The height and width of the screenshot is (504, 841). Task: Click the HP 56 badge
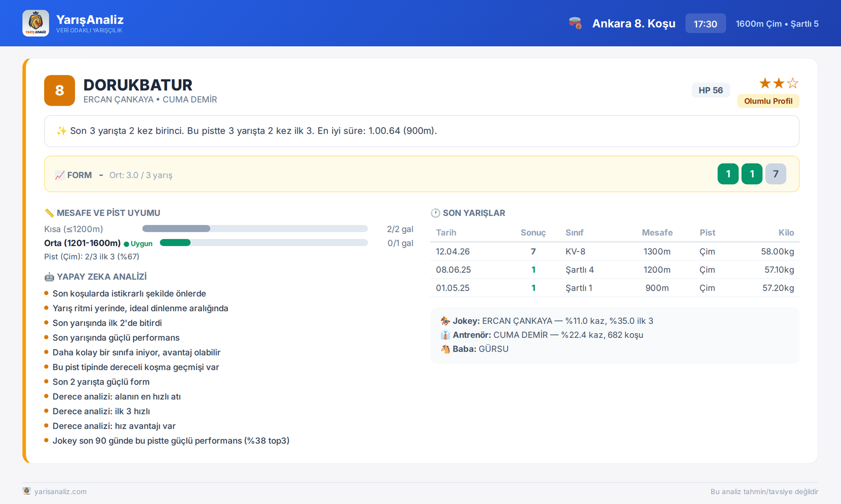[711, 90]
